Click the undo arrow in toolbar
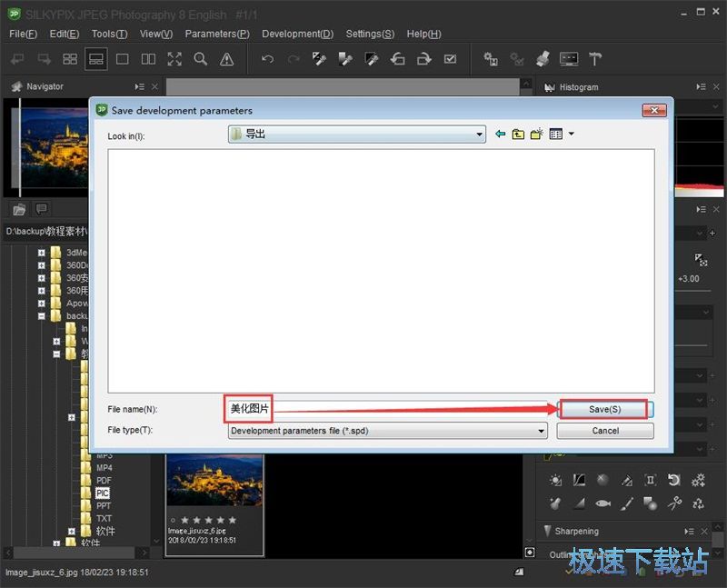The width and height of the screenshot is (727, 588). click(267, 59)
